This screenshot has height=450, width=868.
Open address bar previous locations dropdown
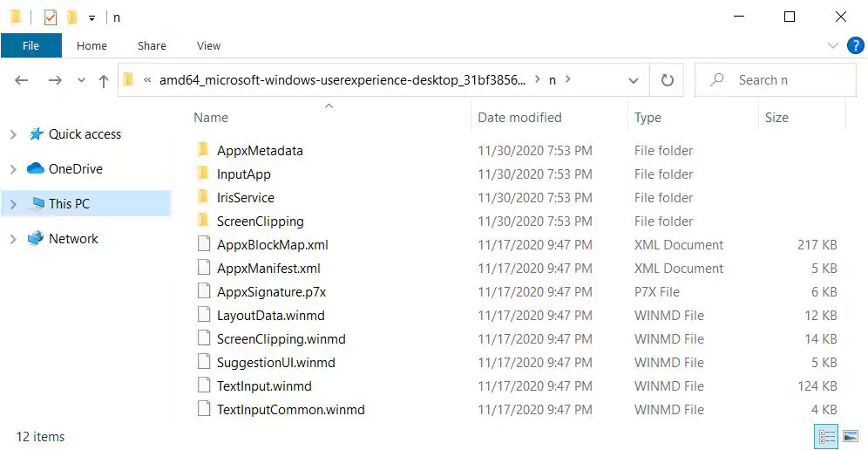coord(634,81)
